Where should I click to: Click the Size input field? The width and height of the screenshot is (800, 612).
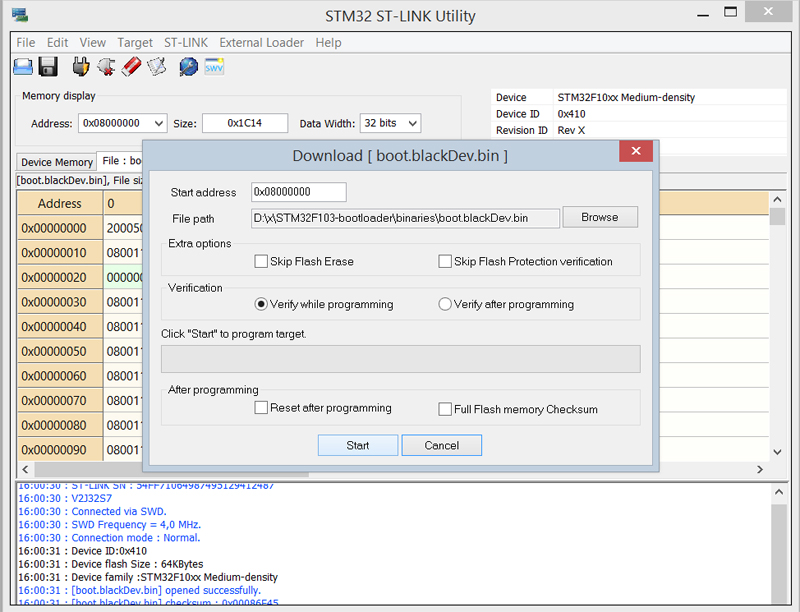(245, 123)
